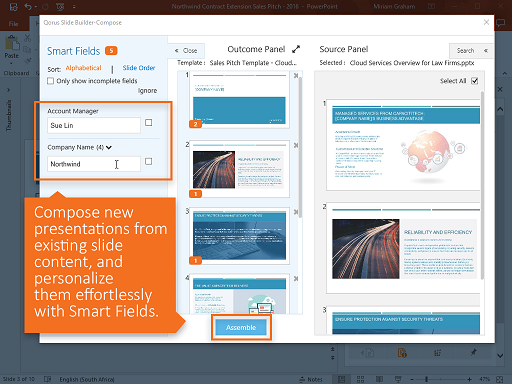Toggle Only show incomplete fields checkbox
Viewport: 512px width, 384px height.
click(x=51, y=81)
